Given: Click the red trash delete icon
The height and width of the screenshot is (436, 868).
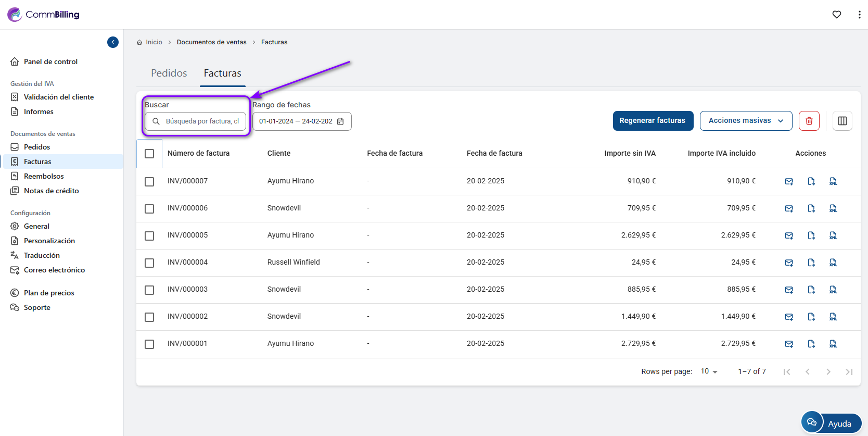Looking at the screenshot, I should pos(809,121).
